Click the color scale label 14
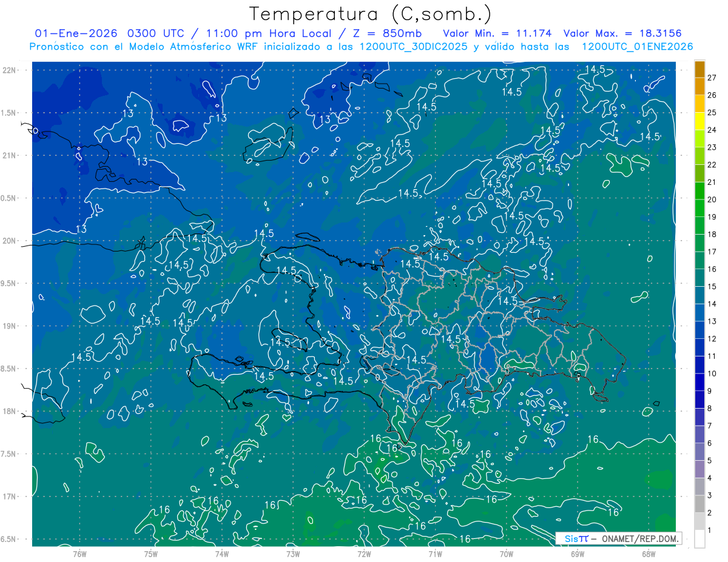Screen dimensions: 728x562 click(x=713, y=304)
